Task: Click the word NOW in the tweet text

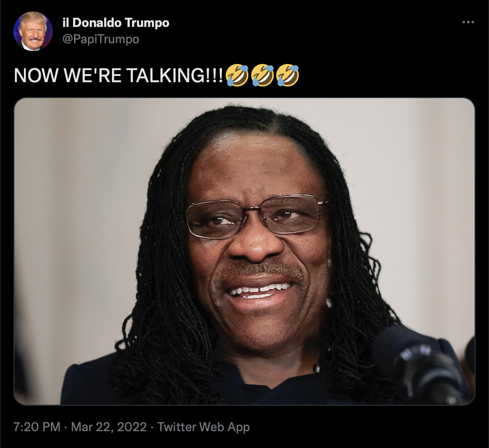Action: [36, 75]
